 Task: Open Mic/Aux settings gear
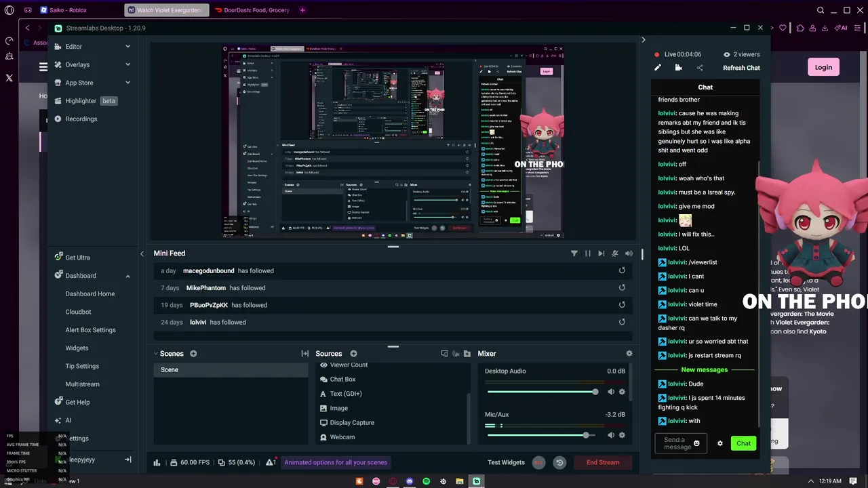tap(622, 435)
